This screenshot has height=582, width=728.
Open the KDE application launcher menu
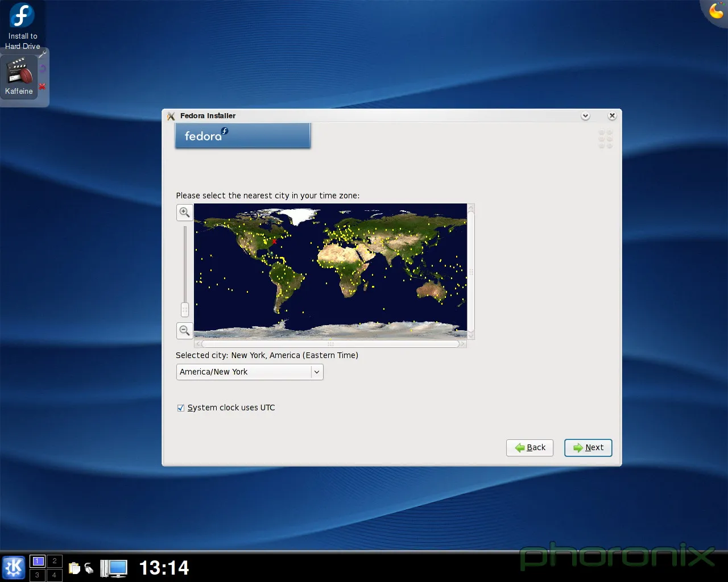pyautogui.click(x=14, y=567)
